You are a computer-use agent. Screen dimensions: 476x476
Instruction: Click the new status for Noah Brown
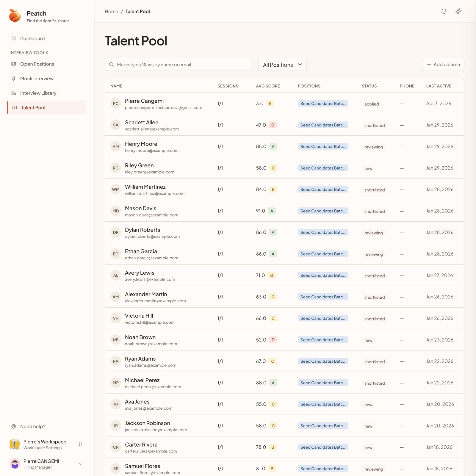[x=368, y=340]
